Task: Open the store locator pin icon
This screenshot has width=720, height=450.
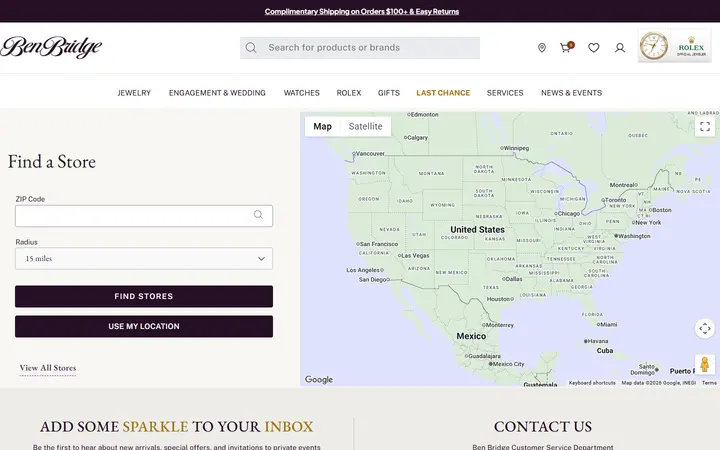Action: click(x=542, y=48)
